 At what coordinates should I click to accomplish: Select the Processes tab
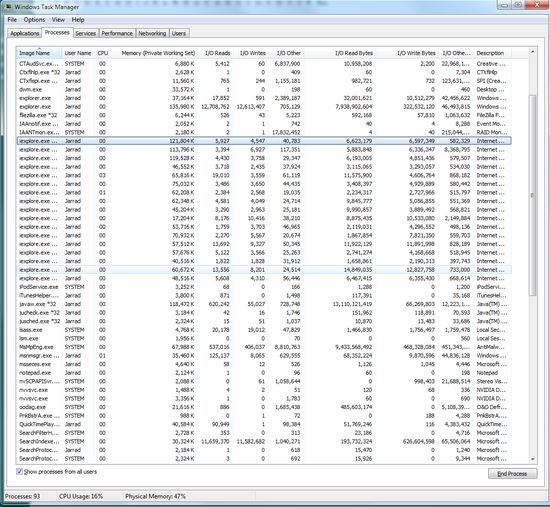coord(57,32)
